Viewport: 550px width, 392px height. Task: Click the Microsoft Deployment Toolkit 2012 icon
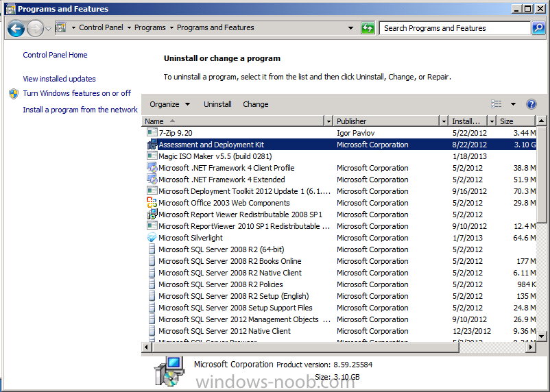click(x=152, y=191)
